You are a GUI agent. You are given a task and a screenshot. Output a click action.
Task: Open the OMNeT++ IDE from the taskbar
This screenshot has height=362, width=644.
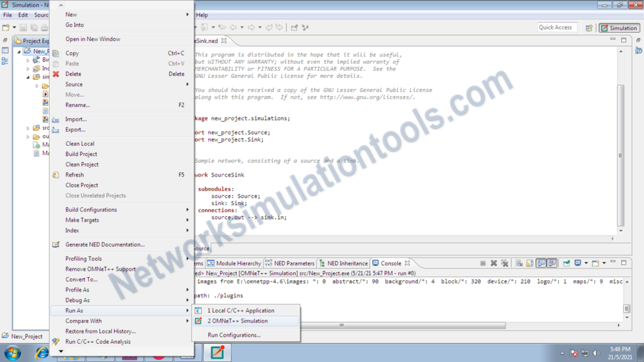[x=217, y=353]
